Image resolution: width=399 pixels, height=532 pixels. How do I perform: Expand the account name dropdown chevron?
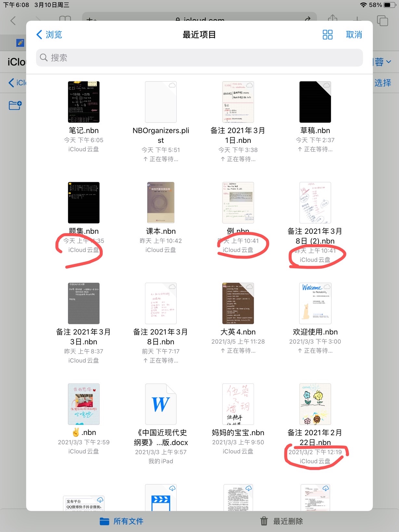click(389, 62)
